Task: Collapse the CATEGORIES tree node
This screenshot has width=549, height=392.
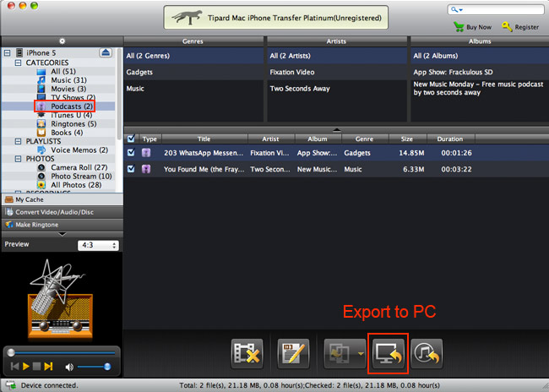Action: pos(18,63)
